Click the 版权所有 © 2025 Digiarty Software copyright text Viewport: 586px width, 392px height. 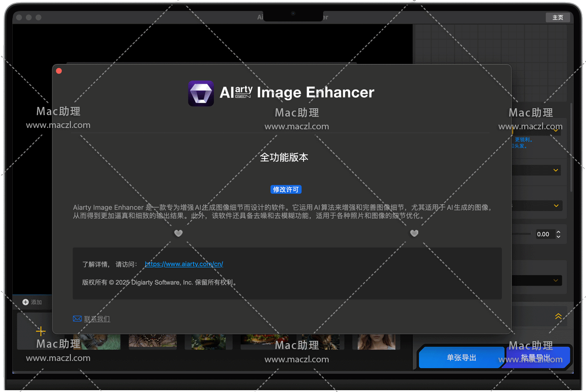160,282
